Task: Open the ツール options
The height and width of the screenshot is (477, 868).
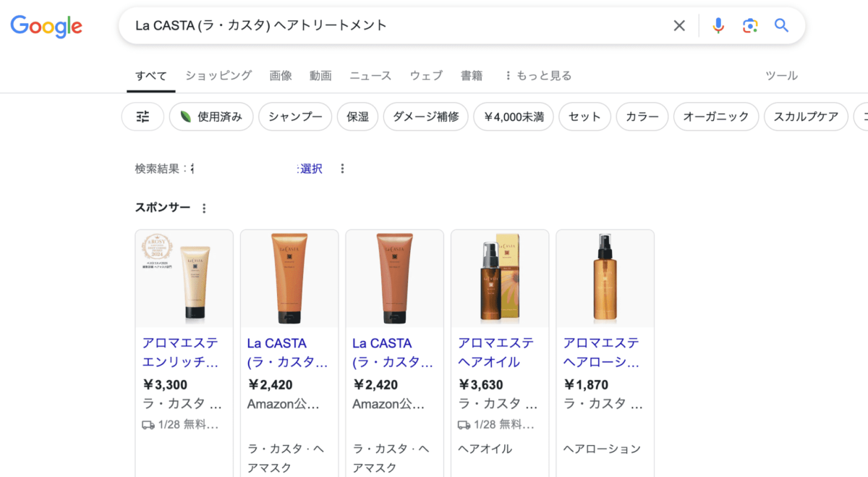Action: coord(781,75)
